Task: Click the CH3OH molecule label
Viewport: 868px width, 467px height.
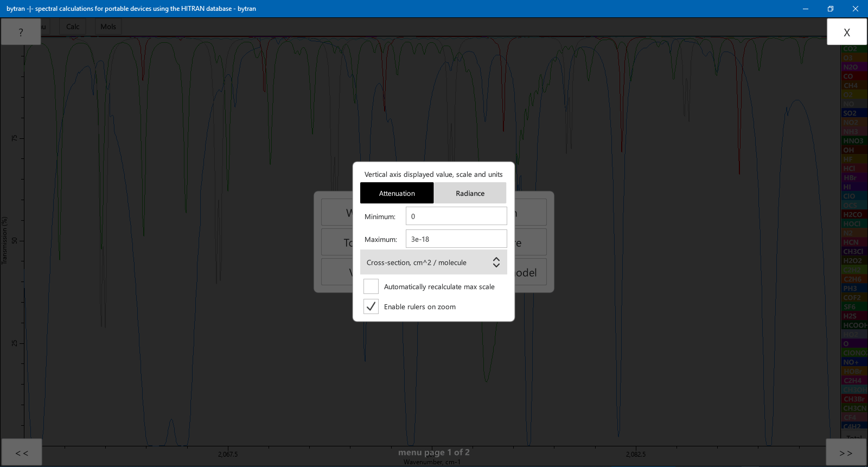Action: tap(854, 390)
